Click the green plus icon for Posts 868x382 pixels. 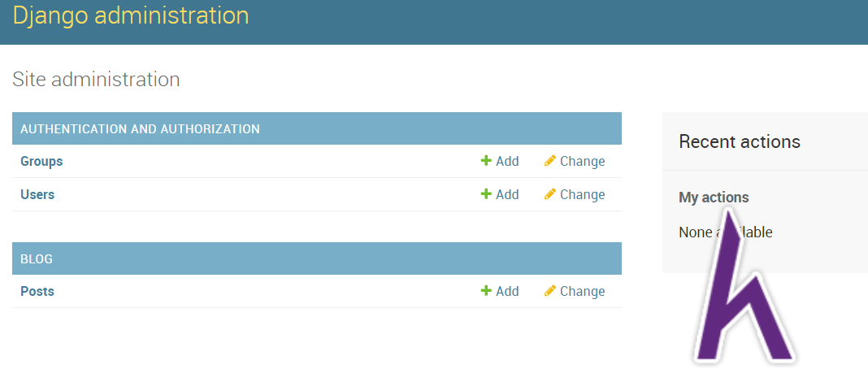(x=486, y=291)
